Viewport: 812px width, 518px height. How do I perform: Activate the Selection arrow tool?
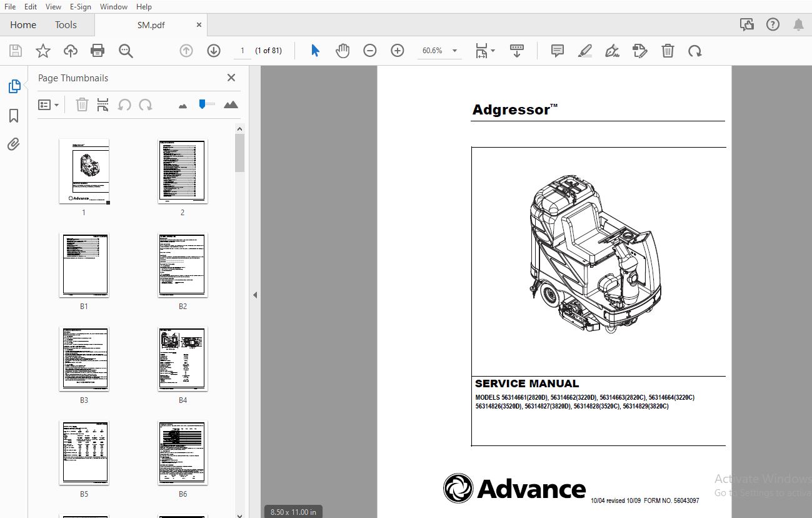(x=316, y=51)
